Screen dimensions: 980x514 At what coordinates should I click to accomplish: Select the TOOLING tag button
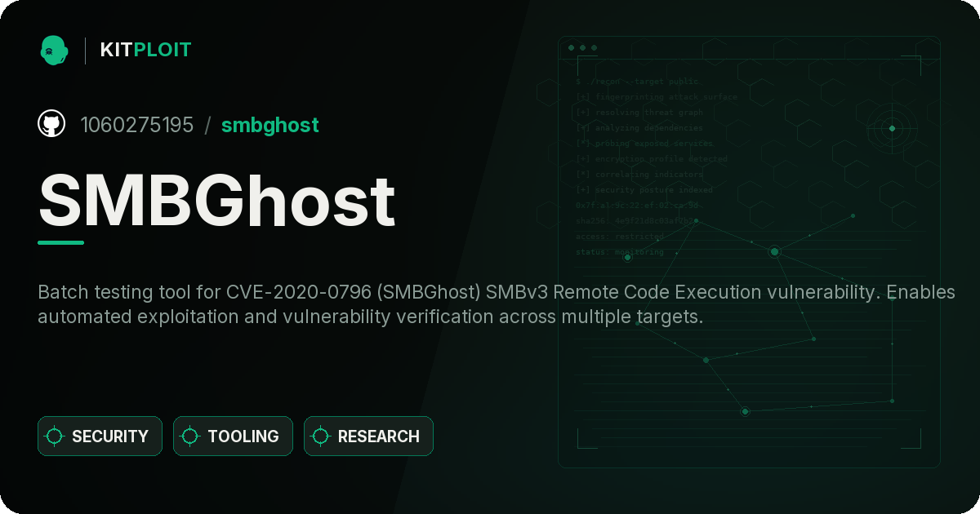coord(233,436)
